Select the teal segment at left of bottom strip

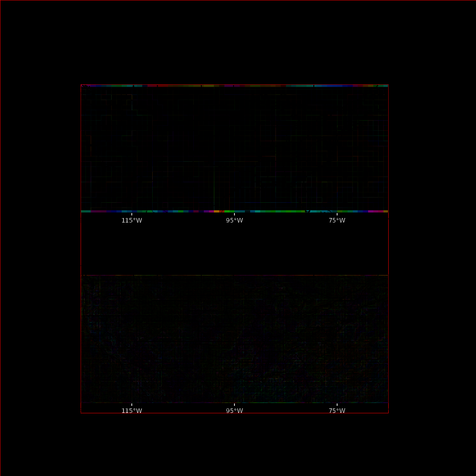tap(86, 211)
